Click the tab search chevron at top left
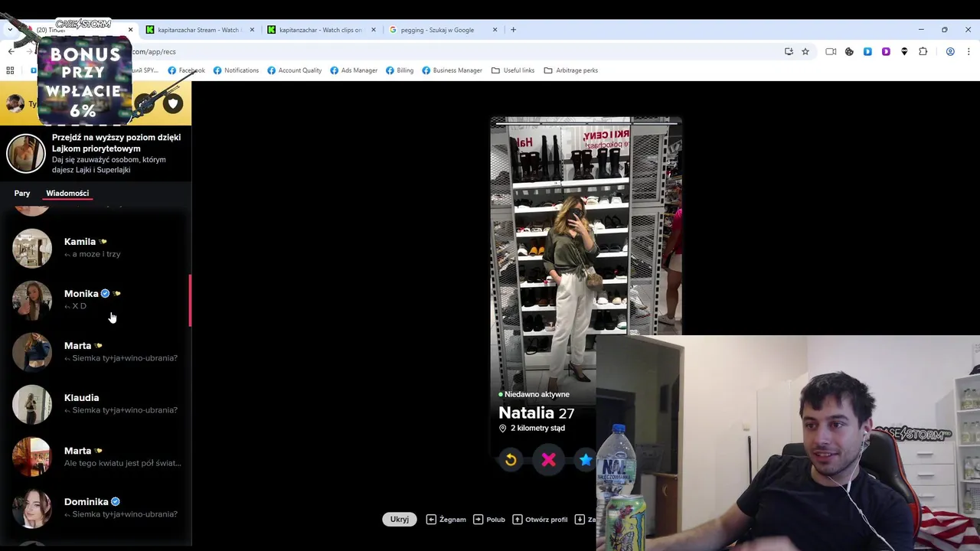 (x=10, y=30)
